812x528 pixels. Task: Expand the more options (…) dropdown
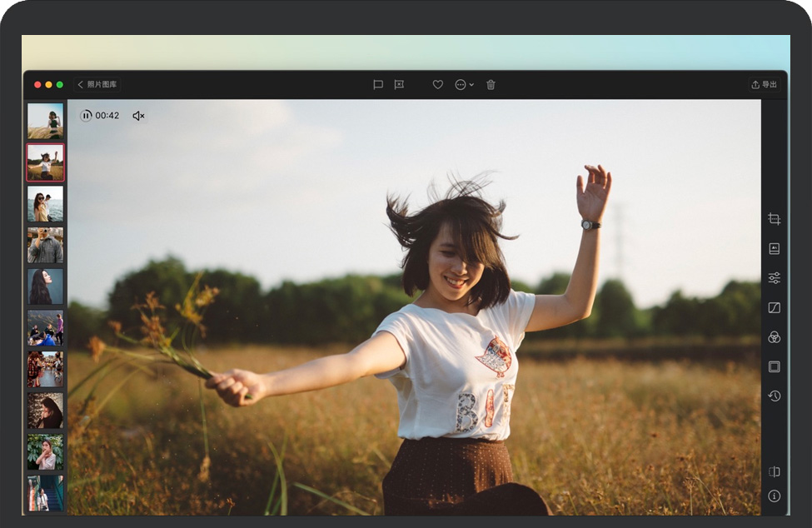464,85
